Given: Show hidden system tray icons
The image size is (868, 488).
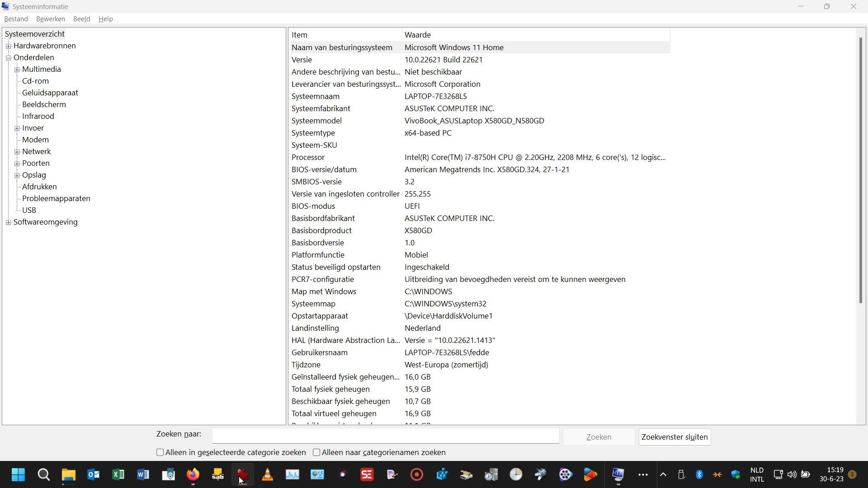Looking at the screenshot, I should (663, 474).
